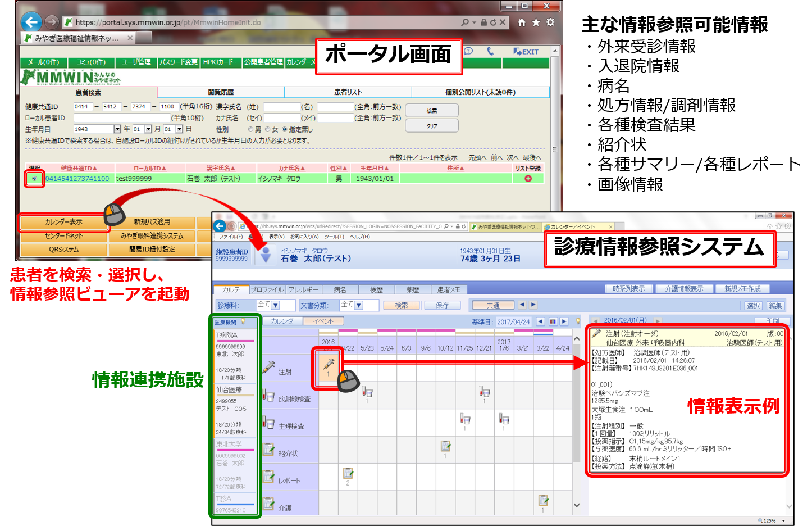Click the browser forward arrow in portal window
The height and width of the screenshot is (526, 812).
pos(52,22)
